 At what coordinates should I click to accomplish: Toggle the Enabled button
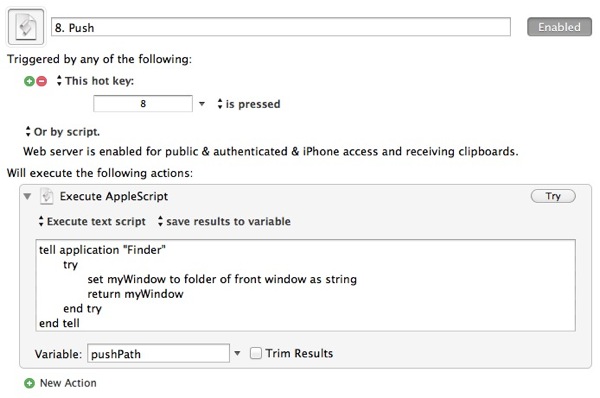click(x=559, y=27)
